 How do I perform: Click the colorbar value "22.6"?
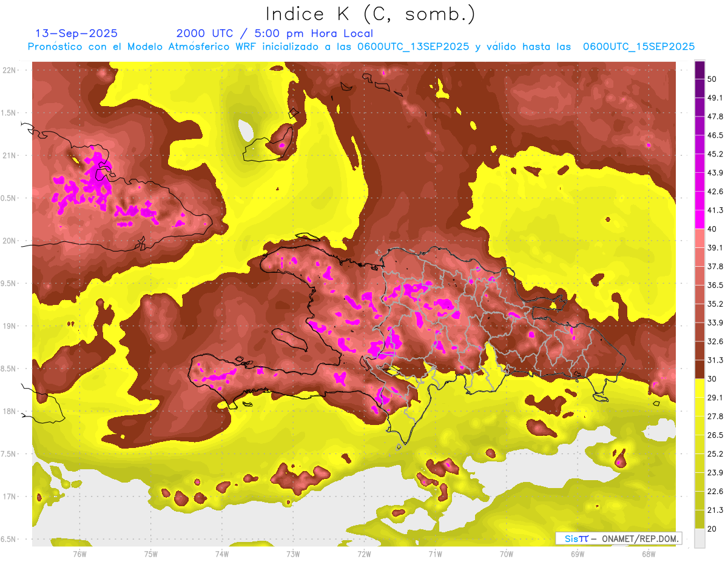tap(715, 492)
